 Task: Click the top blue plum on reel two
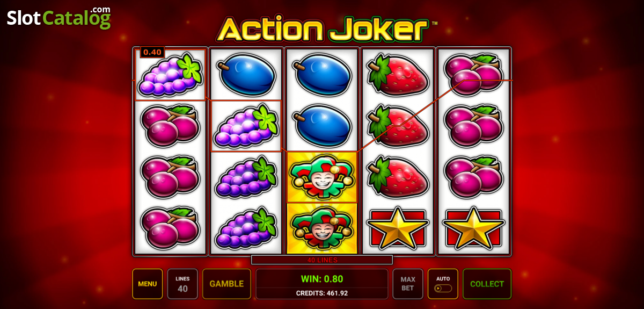point(246,74)
